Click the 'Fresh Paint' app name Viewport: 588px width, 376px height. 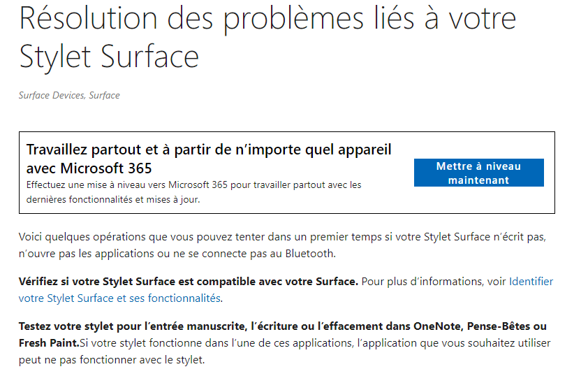48,343
